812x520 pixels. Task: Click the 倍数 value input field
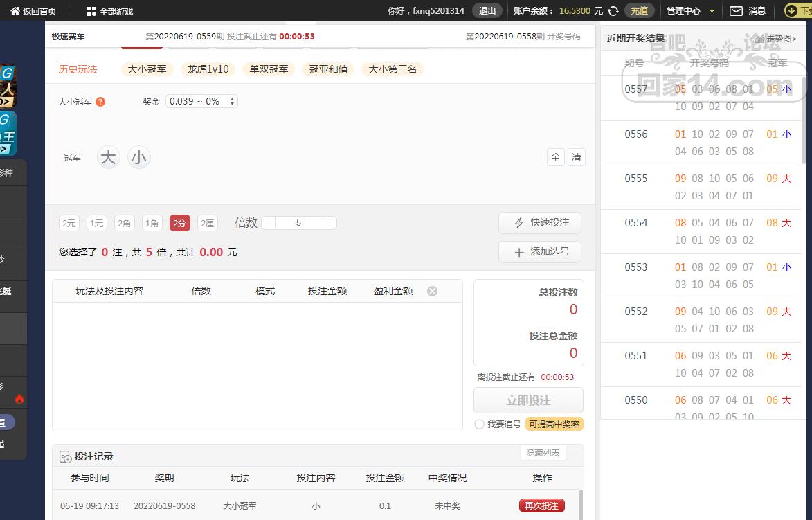pyautogui.click(x=299, y=222)
